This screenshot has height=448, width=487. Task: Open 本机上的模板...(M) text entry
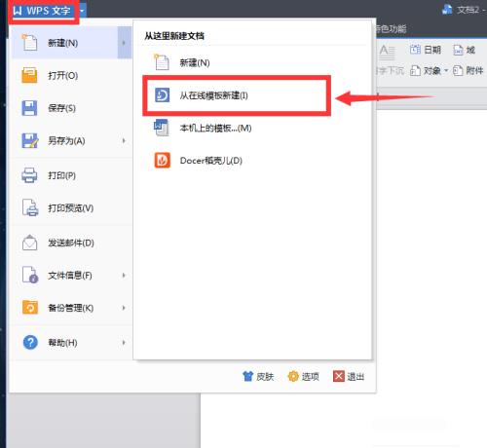click(215, 129)
